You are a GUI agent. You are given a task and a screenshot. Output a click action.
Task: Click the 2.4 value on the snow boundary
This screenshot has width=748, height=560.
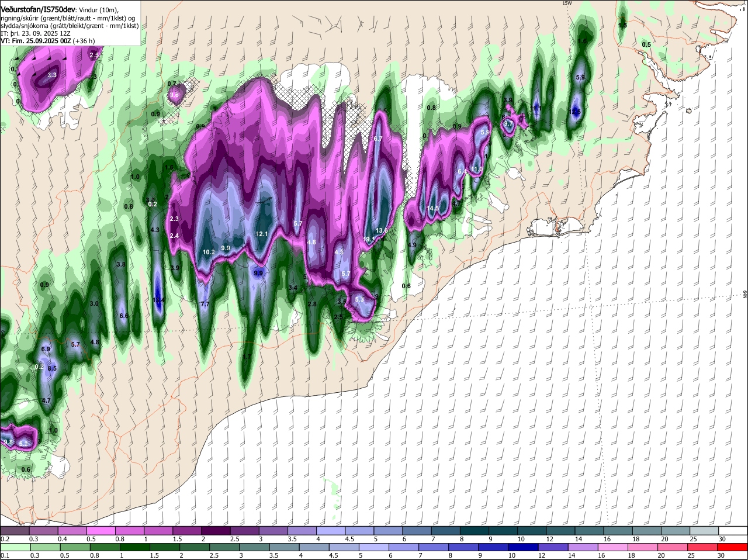174,236
